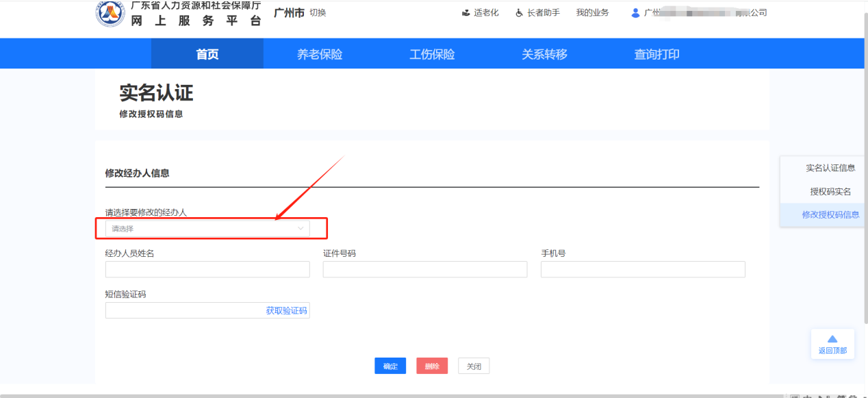Click the 返回顶部 up arrow icon
The height and width of the screenshot is (398, 868).
click(x=832, y=339)
